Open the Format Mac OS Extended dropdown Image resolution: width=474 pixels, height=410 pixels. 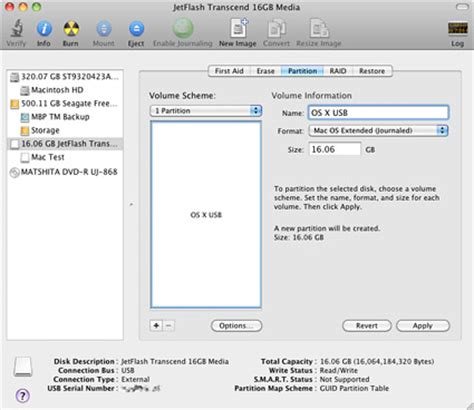click(x=378, y=131)
